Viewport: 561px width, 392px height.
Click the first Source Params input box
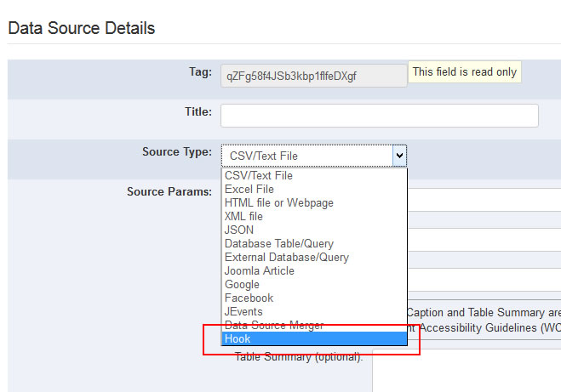tap(484, 200)
